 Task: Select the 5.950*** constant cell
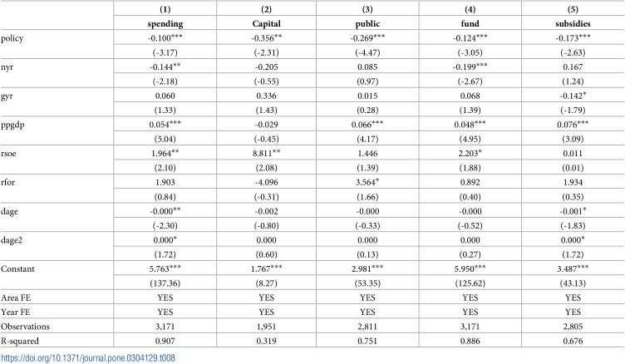tap(470, 268)
